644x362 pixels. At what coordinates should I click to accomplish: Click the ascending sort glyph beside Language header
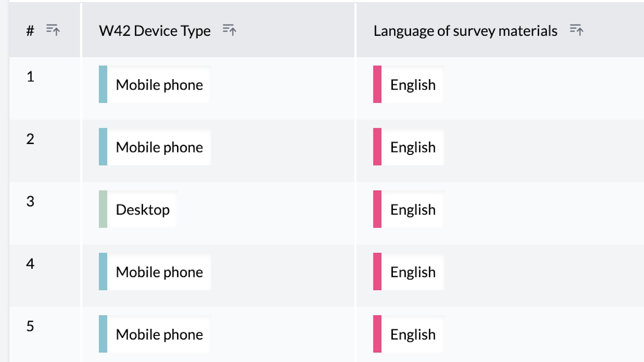tap(576, 29)
